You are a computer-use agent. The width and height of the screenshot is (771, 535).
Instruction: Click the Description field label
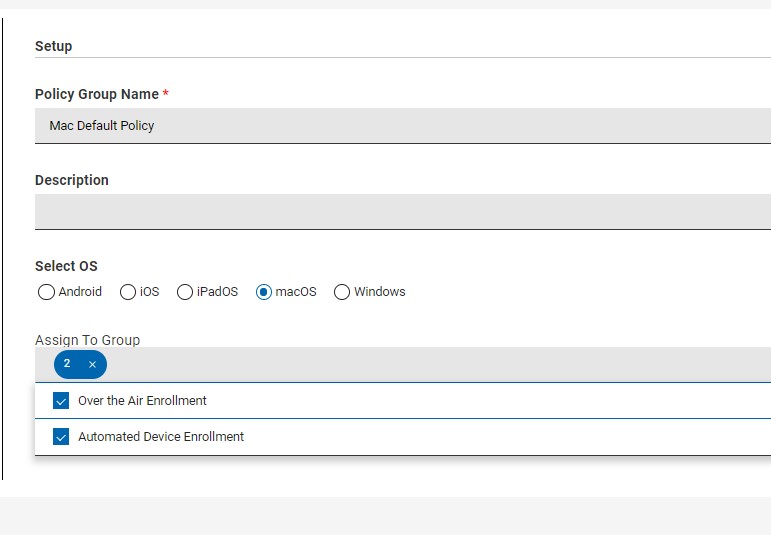[x=72, y=180]
